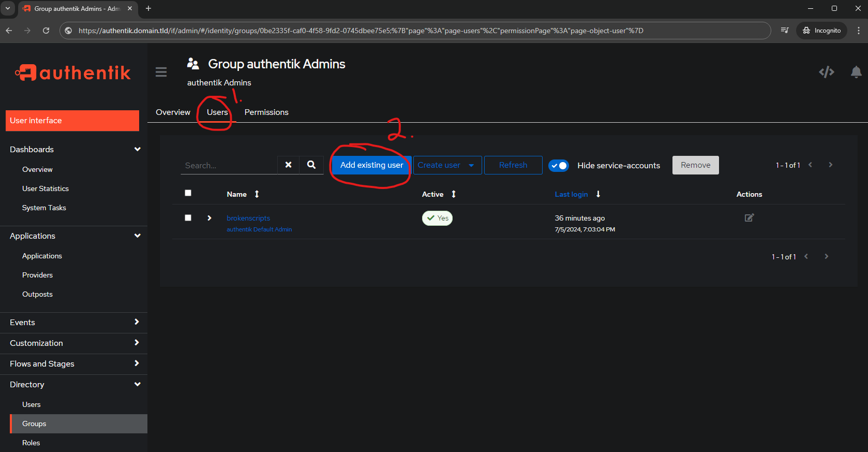Expand the Customization section
This screenshot has width=868, height=452.
click(x=73, y=343)
